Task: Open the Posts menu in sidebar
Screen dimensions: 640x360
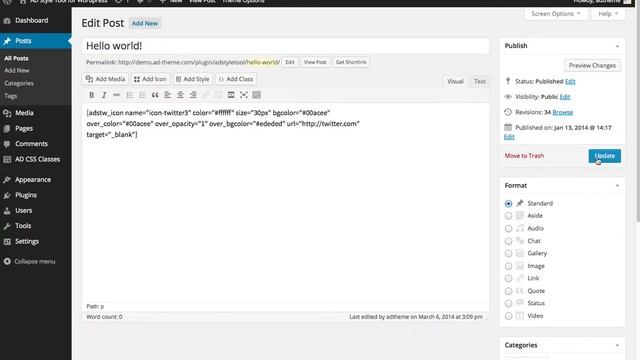Action: 36,41
